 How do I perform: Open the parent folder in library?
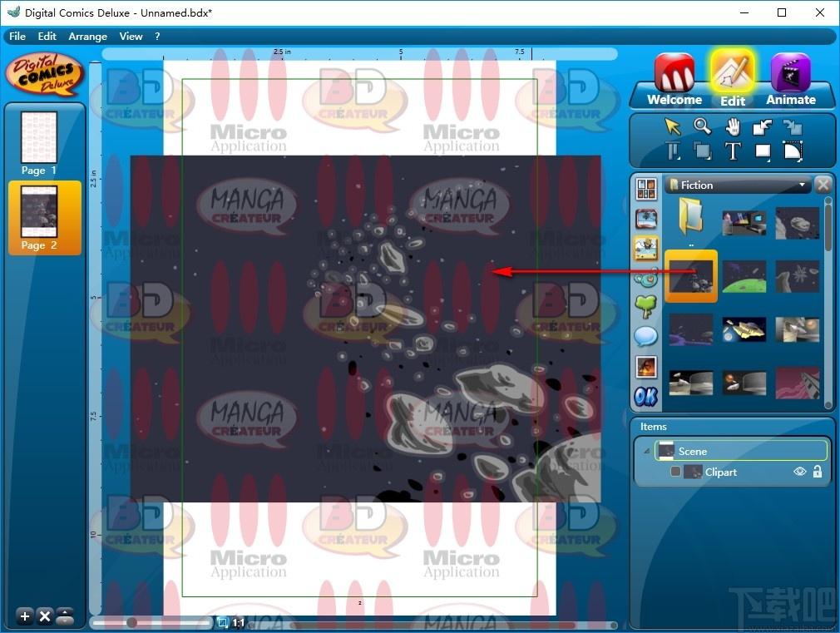coord(691,220)
